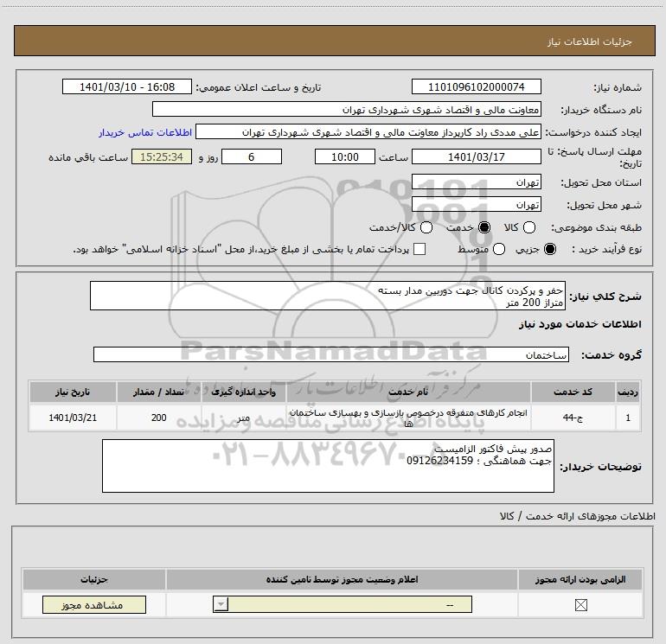Click the announcement date field 1401/03/10 - 16:08
The image size is (666, 644).
point(127,86)
